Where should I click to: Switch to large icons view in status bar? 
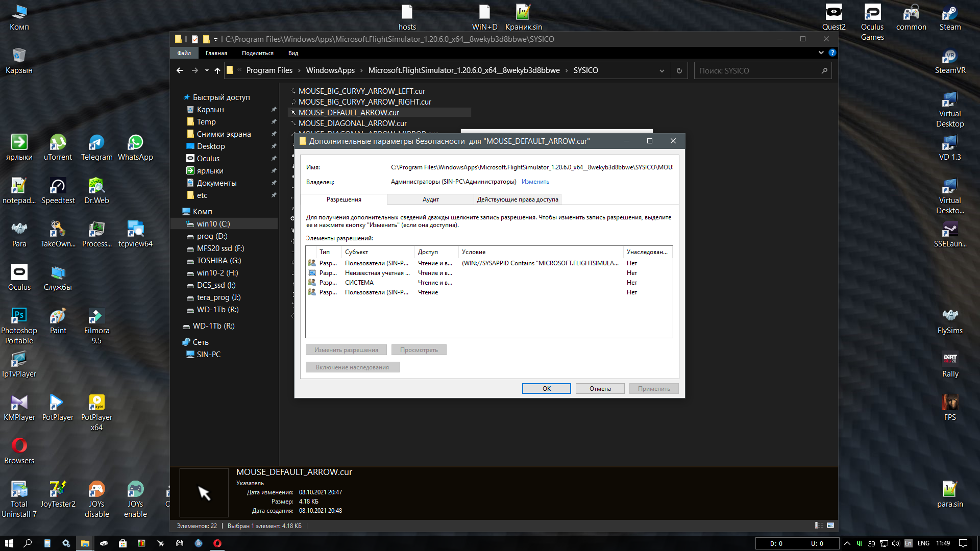[x=830, y=525]
